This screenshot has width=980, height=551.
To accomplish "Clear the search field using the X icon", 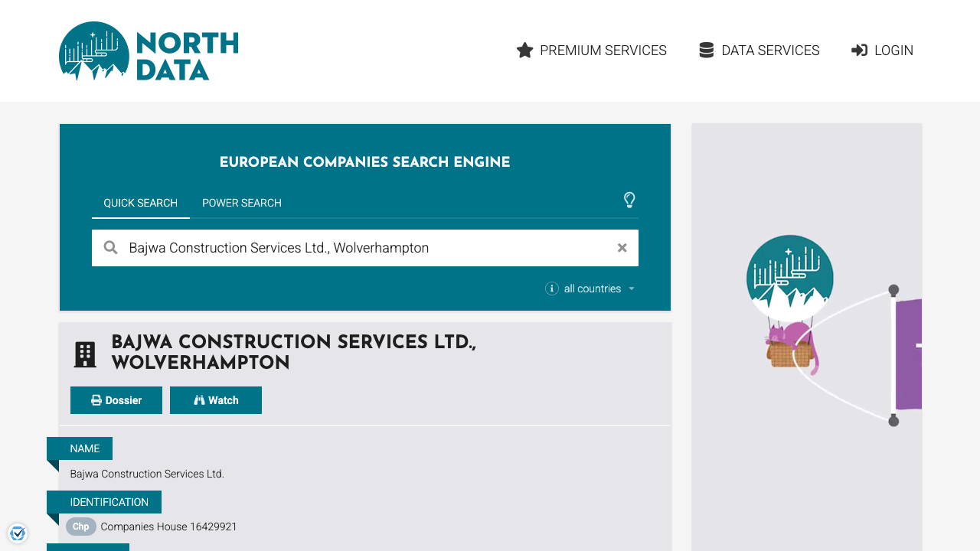I will click(622, 247).
